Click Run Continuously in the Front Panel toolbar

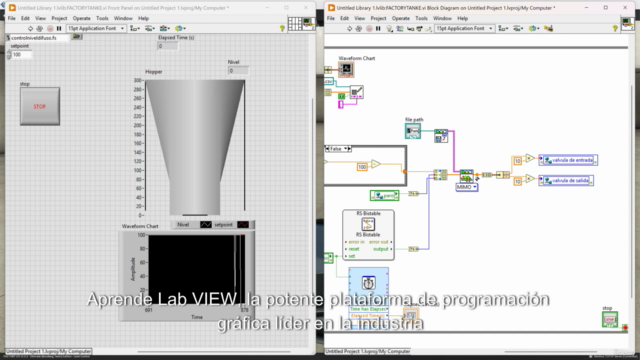(x=40, y=29)
